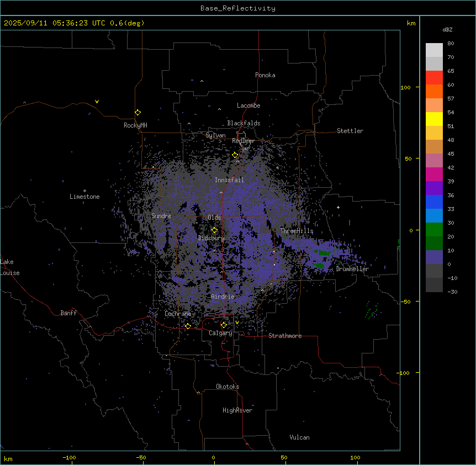Click the Stettler label
Image resolution: width=476 pixels, height=465 pixels.
click(x=350, y=131)
